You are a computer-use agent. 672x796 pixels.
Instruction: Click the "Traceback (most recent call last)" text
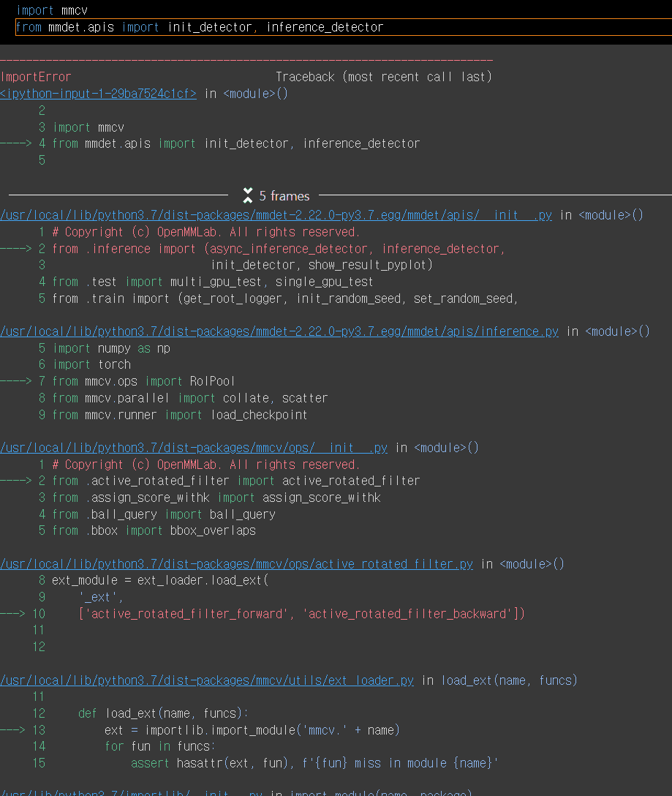383,77
